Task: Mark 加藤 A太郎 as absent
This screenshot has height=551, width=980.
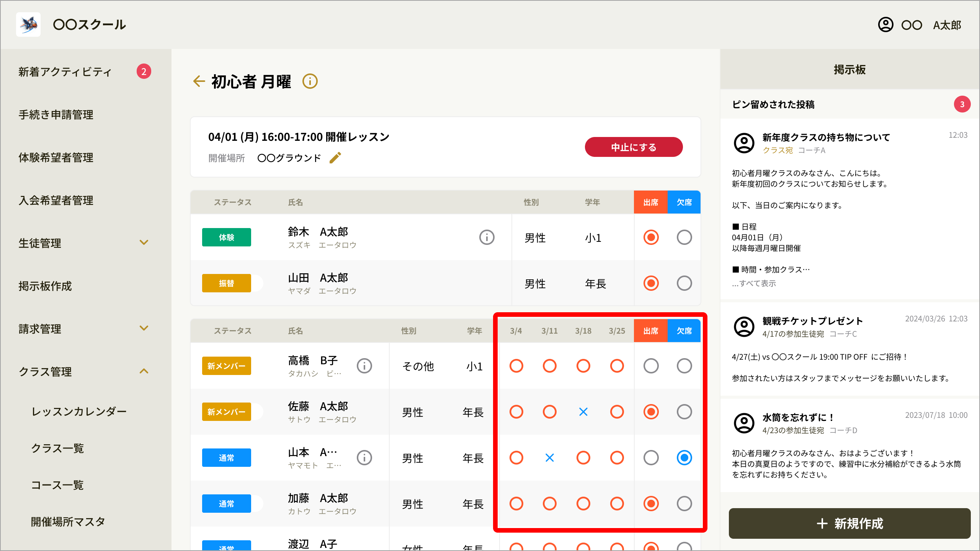Action: [x=684, y=504]
